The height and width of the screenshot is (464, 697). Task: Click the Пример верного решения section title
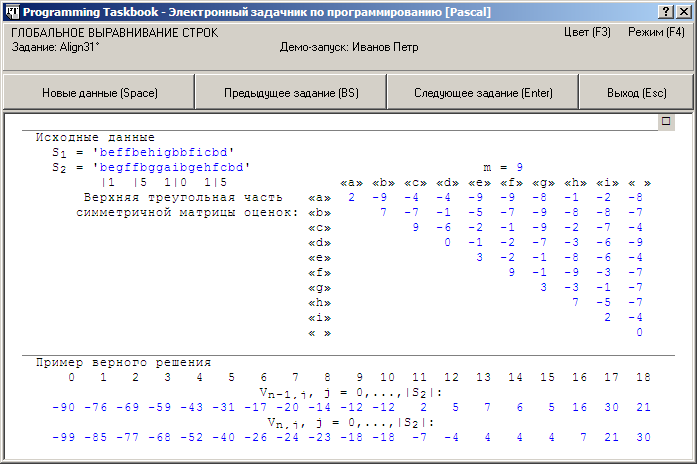coord(123,362)
